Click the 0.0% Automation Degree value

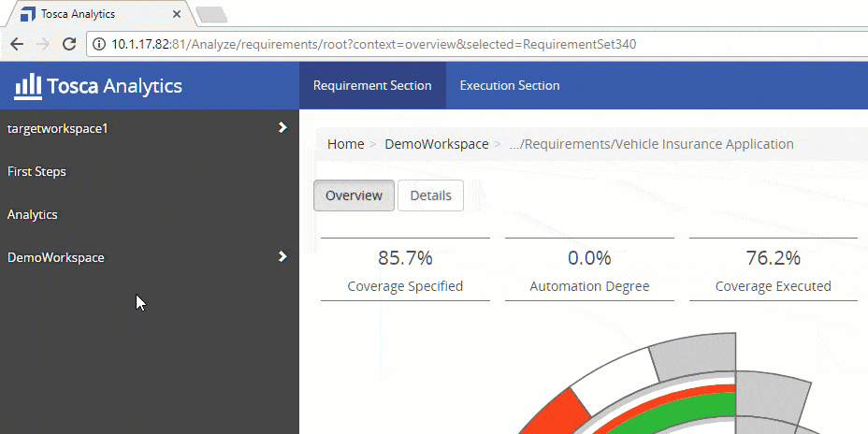(x=589, y=258)
